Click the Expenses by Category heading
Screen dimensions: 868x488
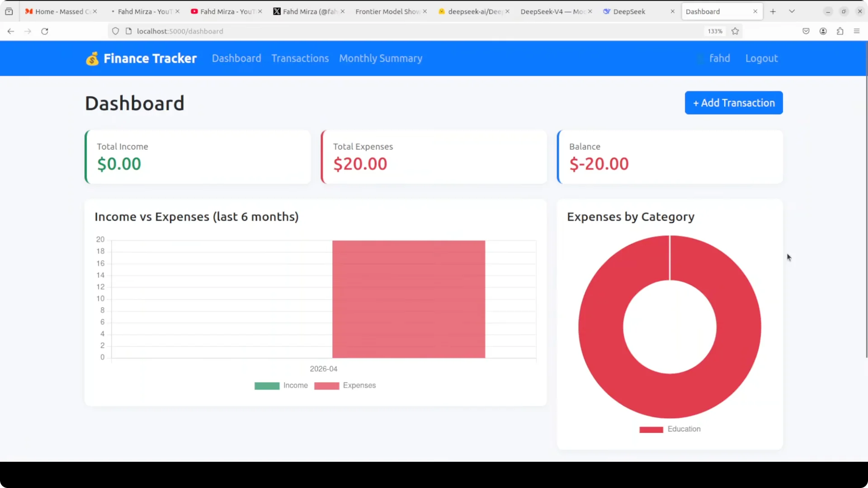click(631, 217)
